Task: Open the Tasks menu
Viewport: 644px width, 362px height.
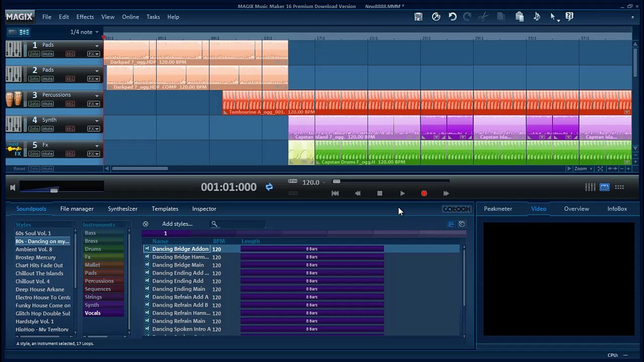Action: pos(153,17)
